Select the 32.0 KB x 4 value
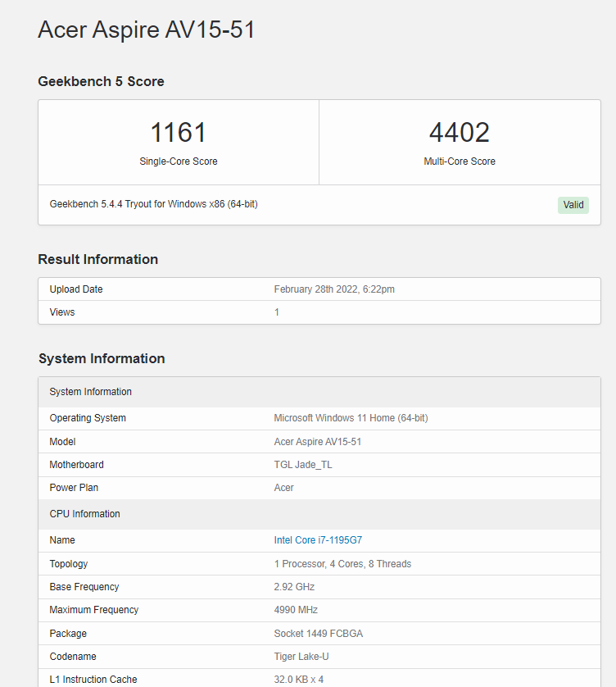This screenshot has width=616, height=687. click(x=299, y=680)
